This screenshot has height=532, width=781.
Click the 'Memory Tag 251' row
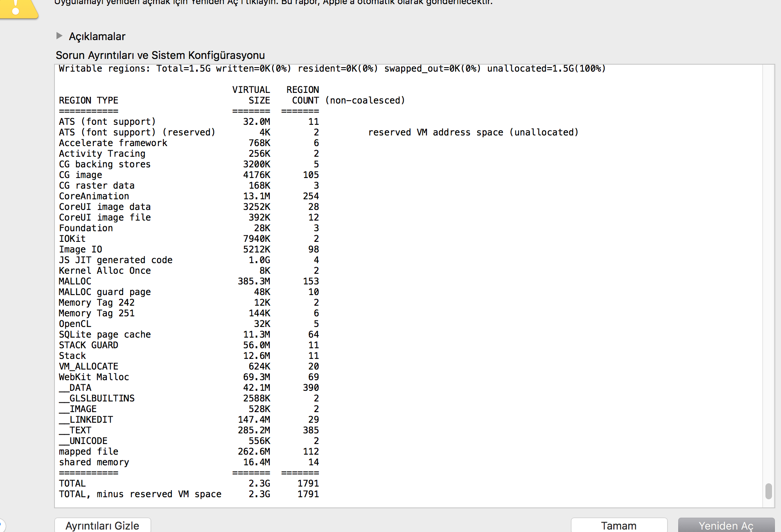pyautogui.click(x=189, y=313)
